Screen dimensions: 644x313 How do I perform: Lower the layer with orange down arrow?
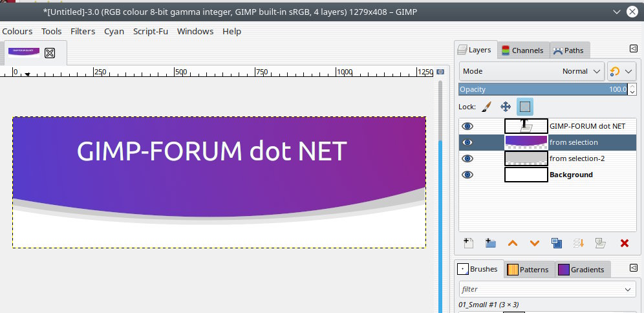tap(534, 243)
